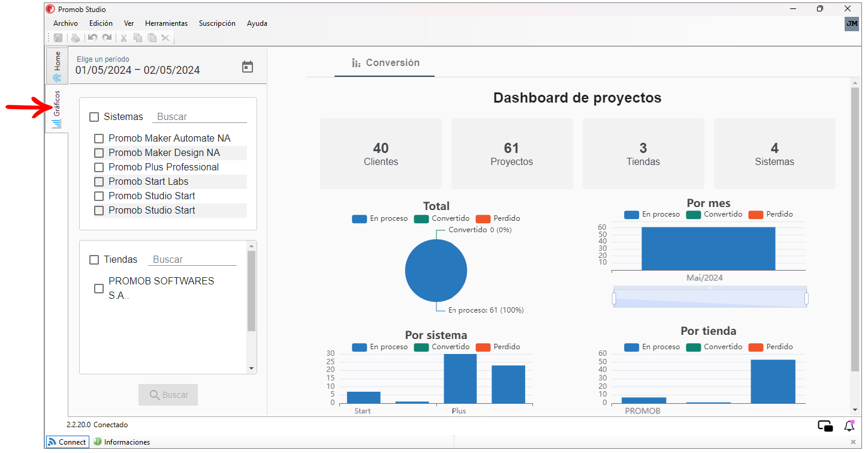Click the 4 Sistemas card
The height and width of the screenshot is (453, 868).
click(774, 154)
